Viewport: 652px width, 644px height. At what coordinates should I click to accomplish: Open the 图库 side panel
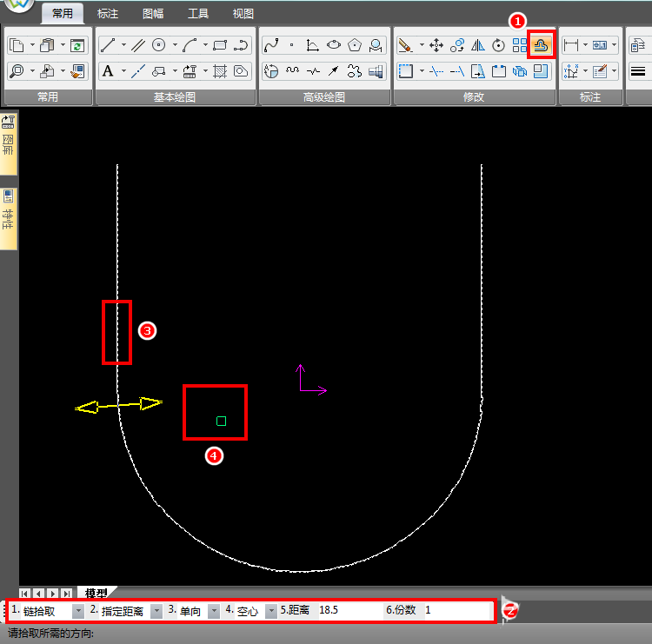(x=9, y=143)
